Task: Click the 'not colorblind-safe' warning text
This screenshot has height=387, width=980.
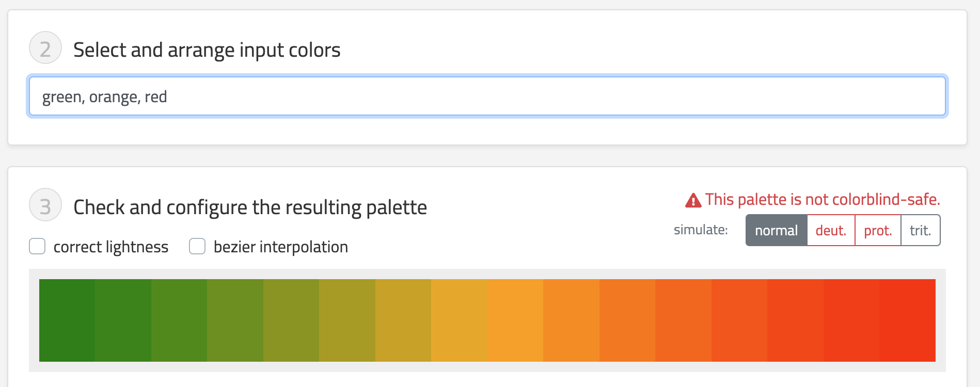Action: point(823,199)
